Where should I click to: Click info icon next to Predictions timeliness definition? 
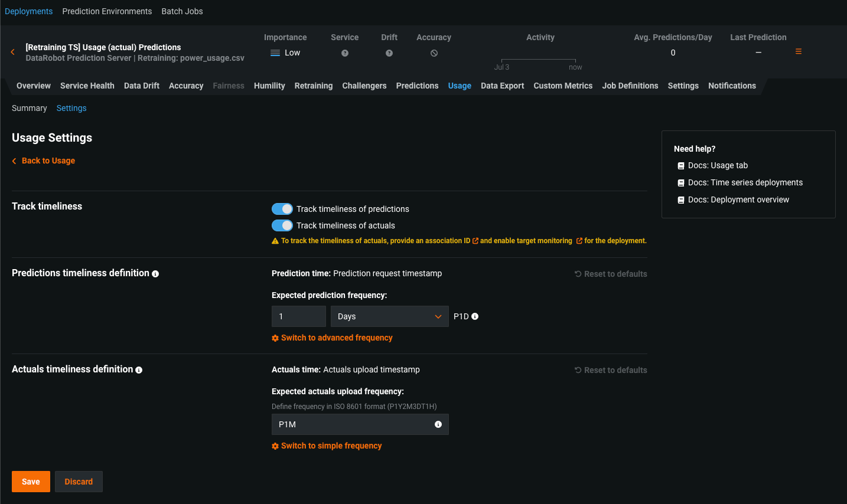pyautogui.click(x=155, y=274)
